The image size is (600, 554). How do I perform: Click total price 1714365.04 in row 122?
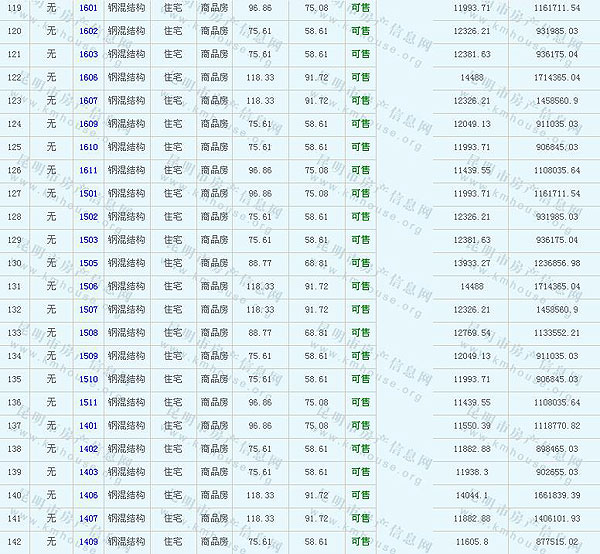coord(556,77)
